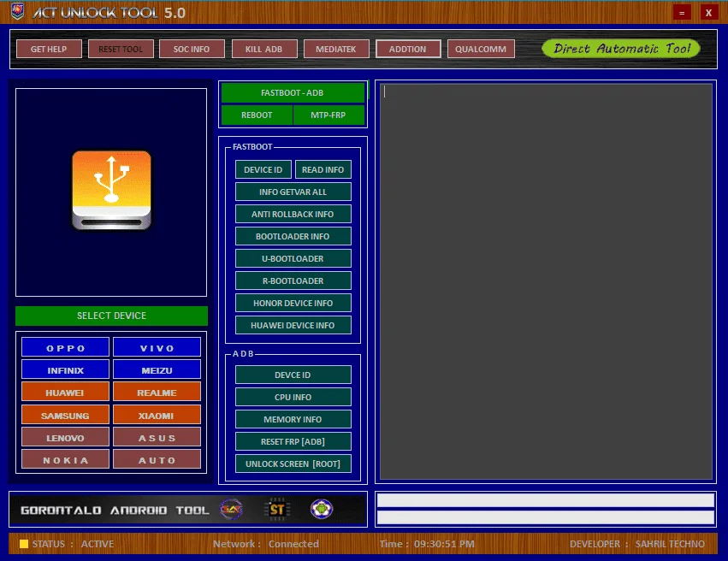This screenshot has height=561, width=728.
Task: Read BOOTLOADER INFO
Action: [x=293, y=237]
